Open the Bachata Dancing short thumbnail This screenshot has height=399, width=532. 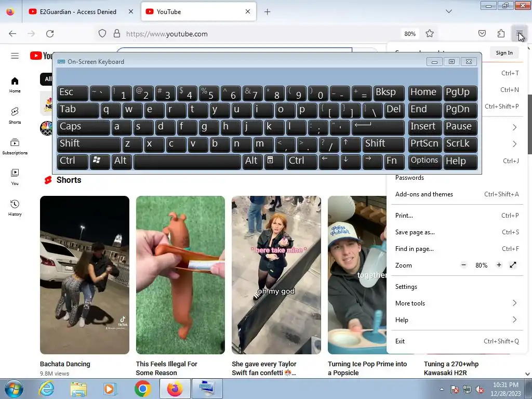pos(85,275)
